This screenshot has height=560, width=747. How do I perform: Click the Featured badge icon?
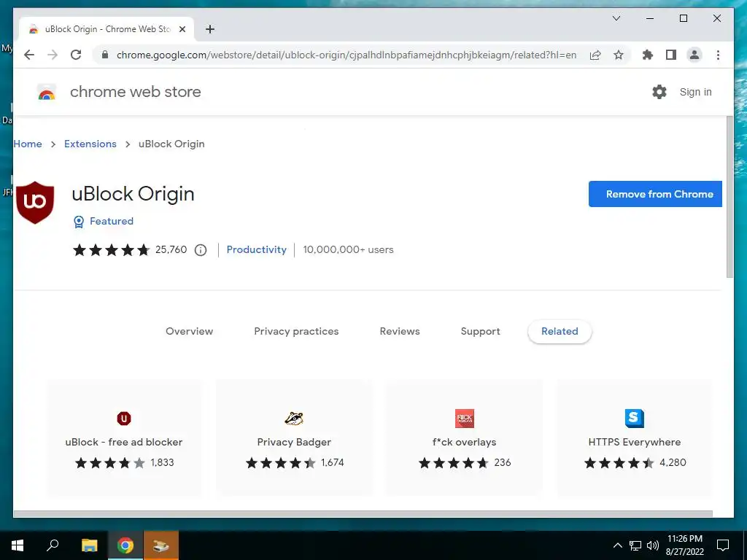click(x=79, y=222)
